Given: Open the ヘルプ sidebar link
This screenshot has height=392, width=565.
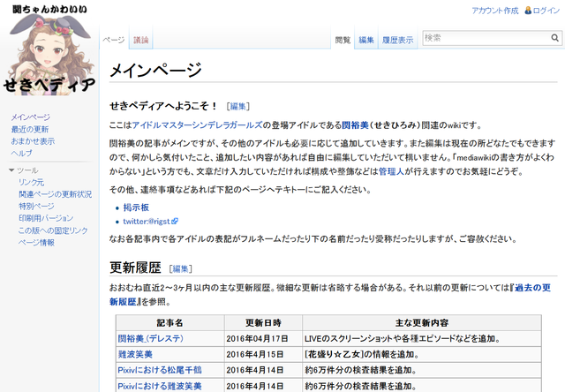Looking at the screenshot, I should pyautogui.click(x=21, y=153).
